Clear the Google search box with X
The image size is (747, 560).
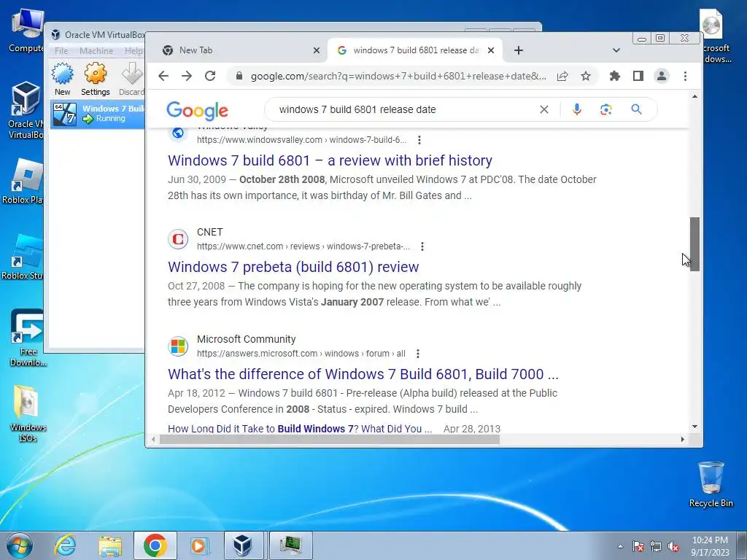[x=544, y=109]
